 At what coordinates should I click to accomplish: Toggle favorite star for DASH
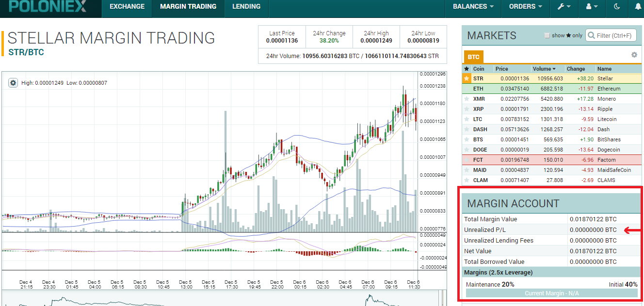(x=467, y=129)
